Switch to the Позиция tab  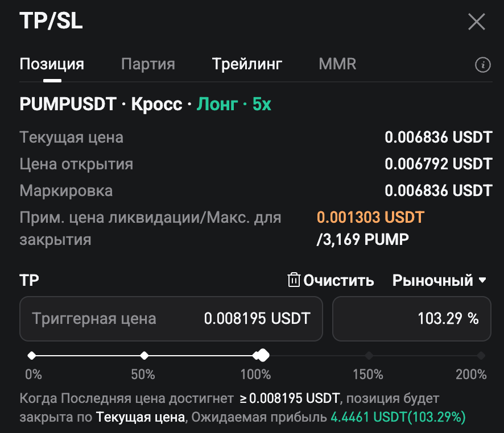tap(52, 64)
